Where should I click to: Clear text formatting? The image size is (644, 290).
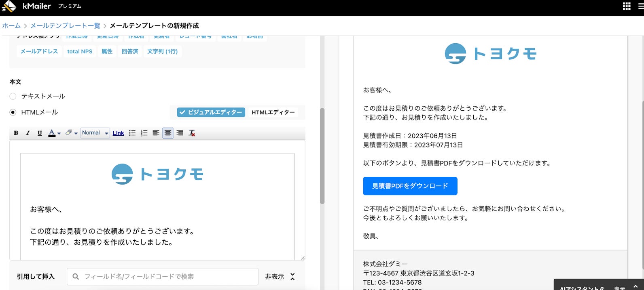192,133
